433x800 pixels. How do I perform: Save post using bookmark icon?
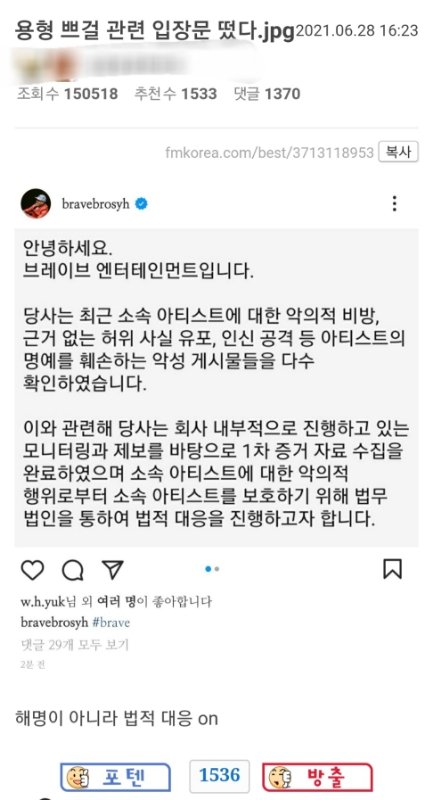pos(392,569)
